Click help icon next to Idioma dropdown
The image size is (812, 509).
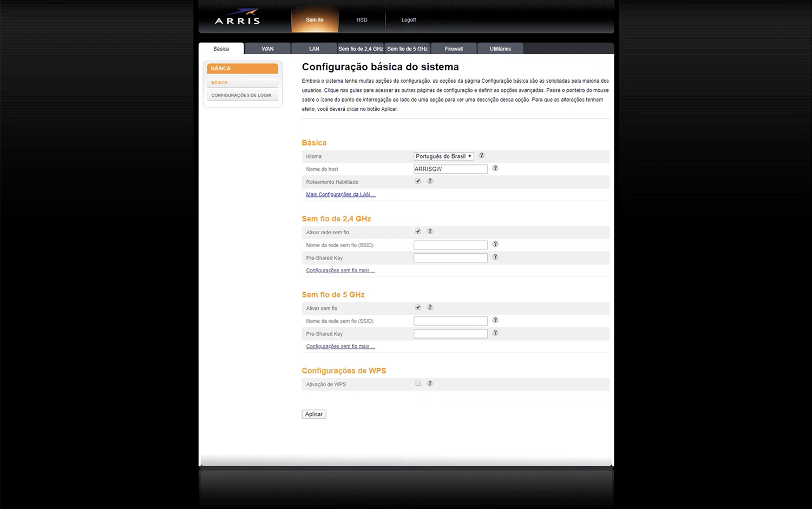click(481, 156)
